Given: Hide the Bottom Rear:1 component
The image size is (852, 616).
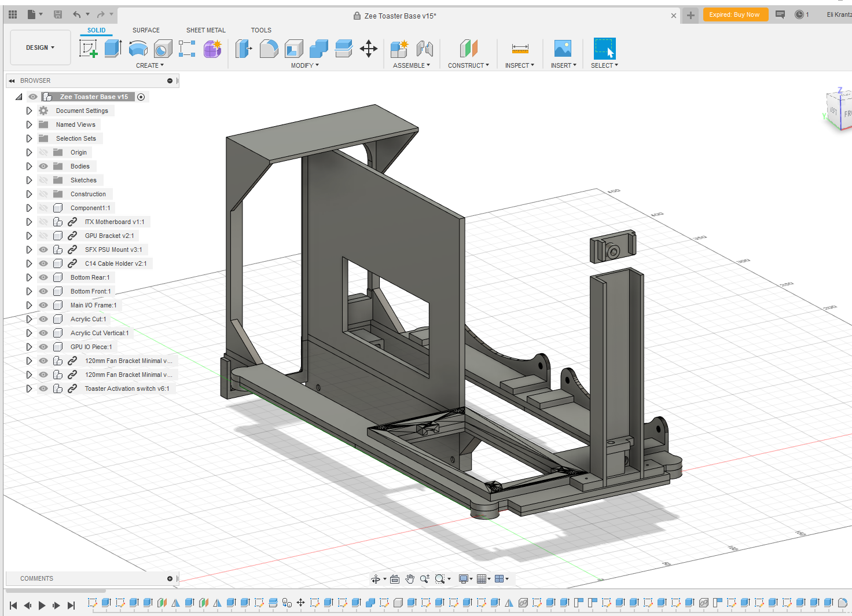Looking at the screenshot, I should coord(43,277).
